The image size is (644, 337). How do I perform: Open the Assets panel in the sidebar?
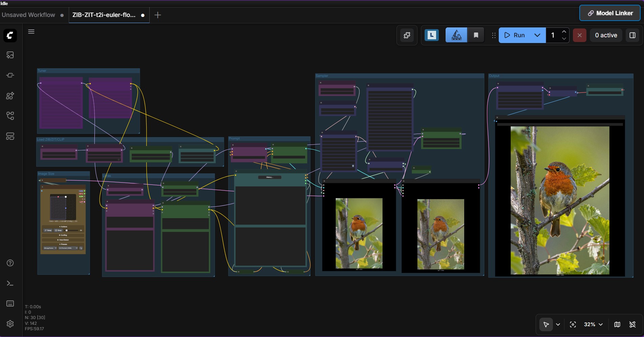10,55
